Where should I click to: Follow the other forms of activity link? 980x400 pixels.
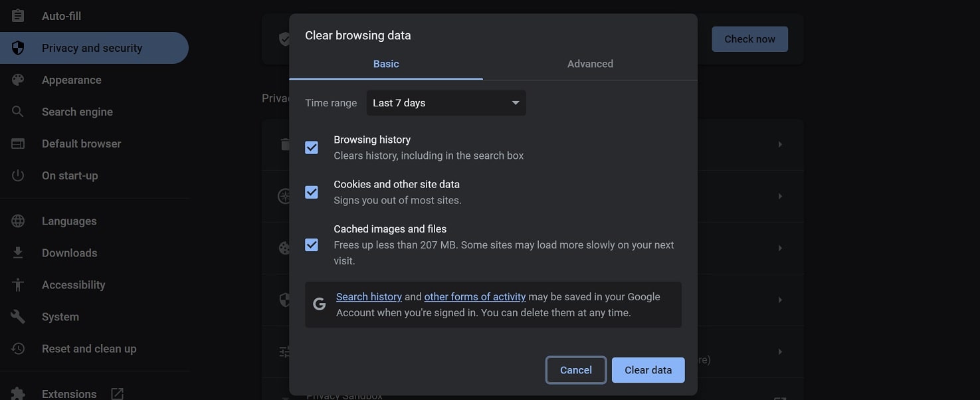point(474,297)
